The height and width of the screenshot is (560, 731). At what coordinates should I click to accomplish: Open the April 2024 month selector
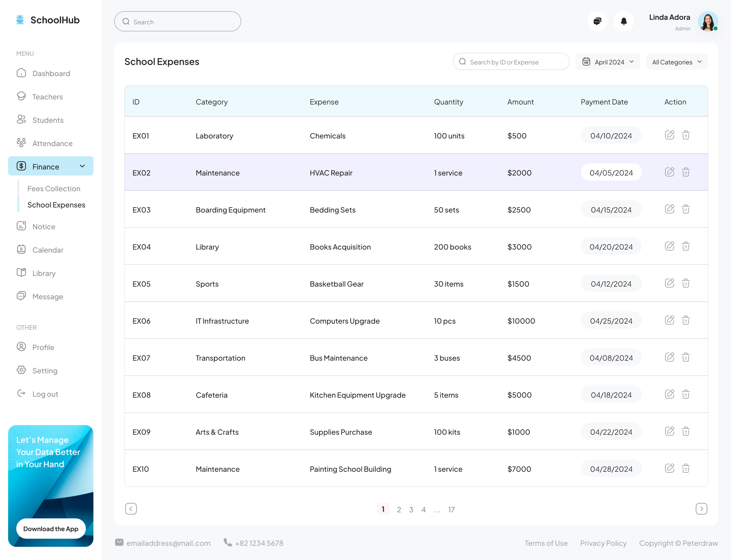tap(607, 62)
